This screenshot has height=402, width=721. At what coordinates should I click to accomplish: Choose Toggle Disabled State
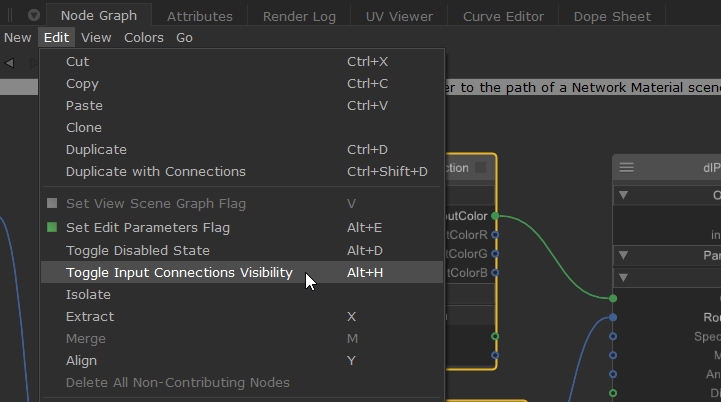[137, 250]
